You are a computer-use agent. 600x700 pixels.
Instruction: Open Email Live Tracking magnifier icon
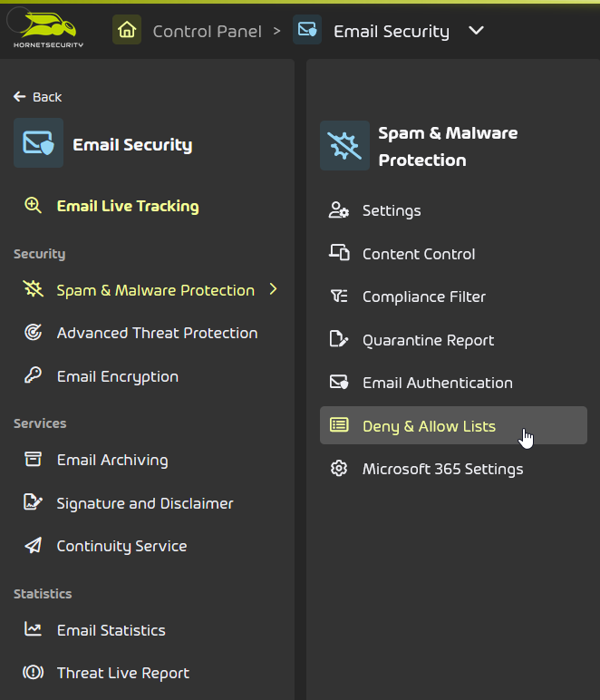click(x=33, y=206)
